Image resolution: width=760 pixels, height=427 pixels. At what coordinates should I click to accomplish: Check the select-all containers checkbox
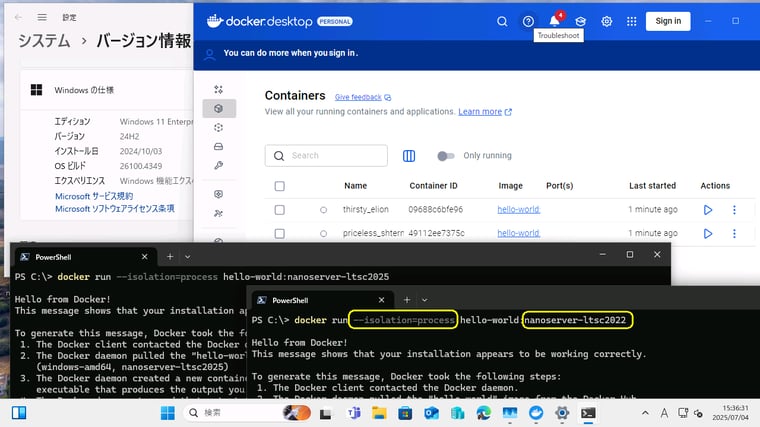coord(280,186)
